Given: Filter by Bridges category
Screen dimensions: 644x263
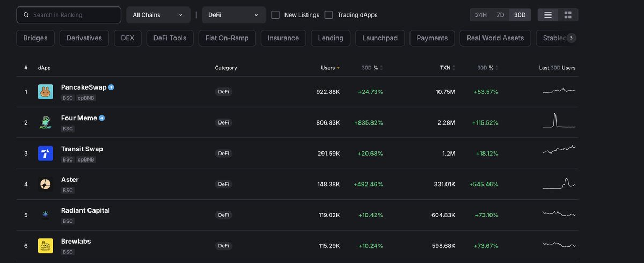Looking at the screenshot, I should click(x=35, y=38).
